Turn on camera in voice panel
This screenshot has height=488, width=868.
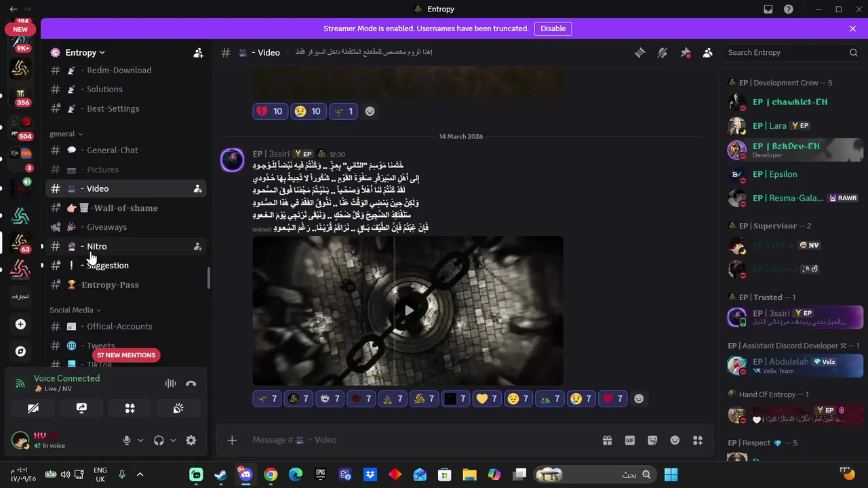click(x=33, y=408)
